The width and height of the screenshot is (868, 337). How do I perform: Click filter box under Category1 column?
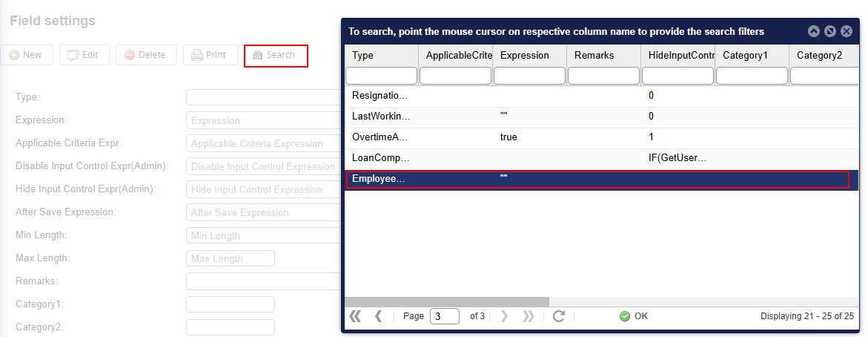(752, 76)
